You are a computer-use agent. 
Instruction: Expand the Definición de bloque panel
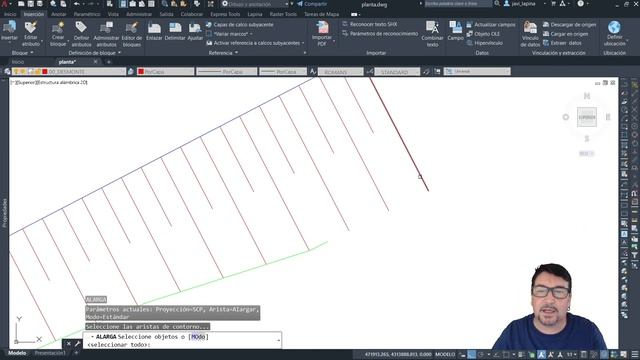(x=95, y=53)
